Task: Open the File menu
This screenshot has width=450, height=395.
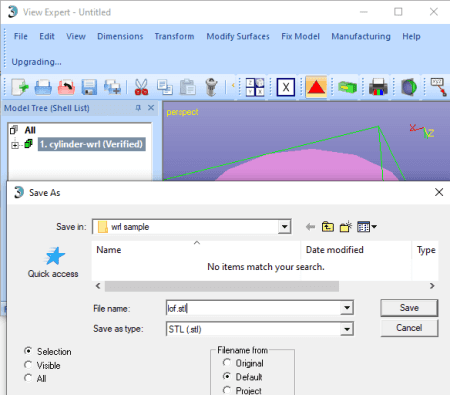Action: [x=21, y=36]
